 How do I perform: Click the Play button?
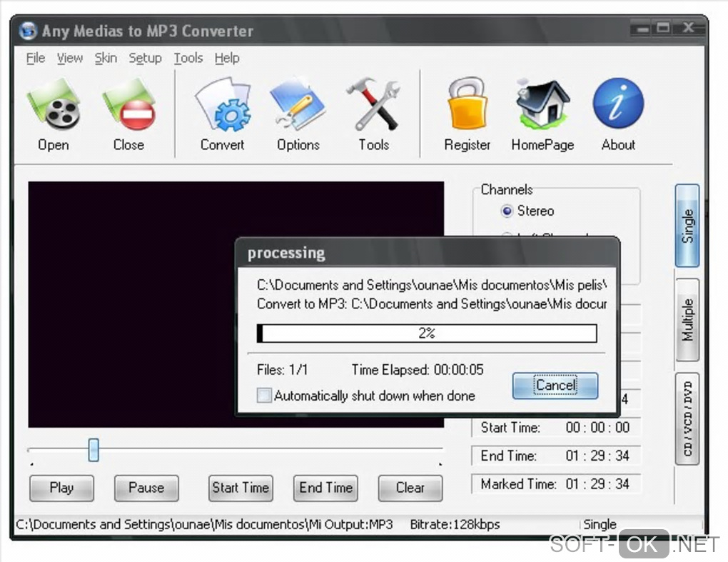(x=62, y=488)
